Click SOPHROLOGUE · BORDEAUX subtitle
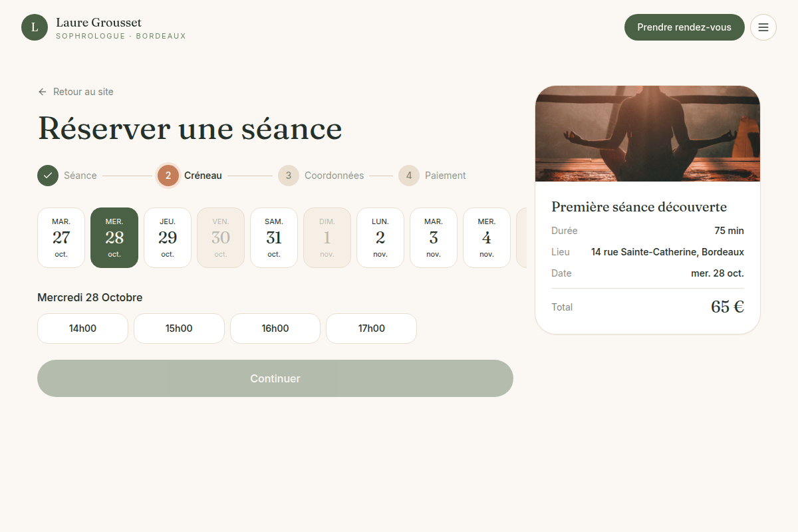This screenshot has width=798, height=532. [121, 36]
